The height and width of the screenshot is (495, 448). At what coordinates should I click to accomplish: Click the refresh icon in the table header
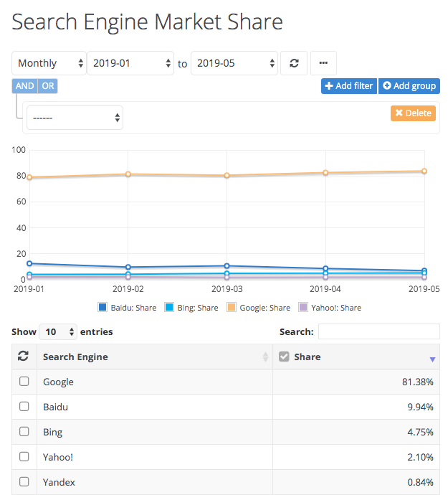tap(24, 356)
